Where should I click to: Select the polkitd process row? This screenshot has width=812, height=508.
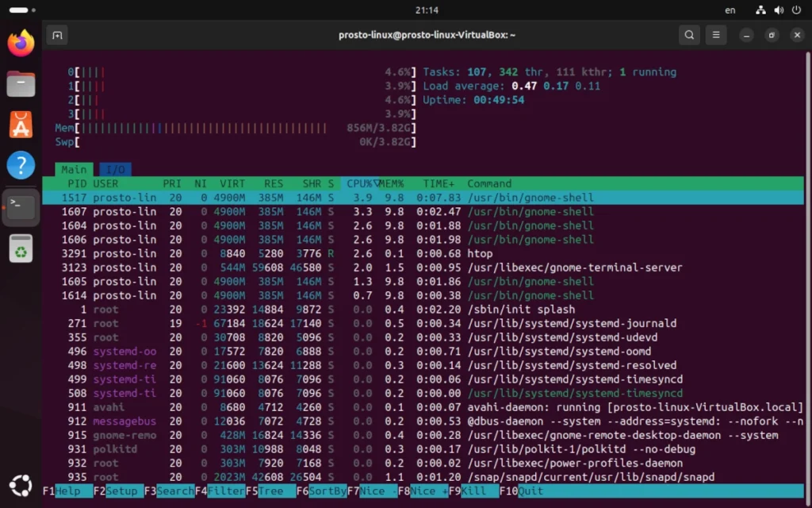click(423, 449)
